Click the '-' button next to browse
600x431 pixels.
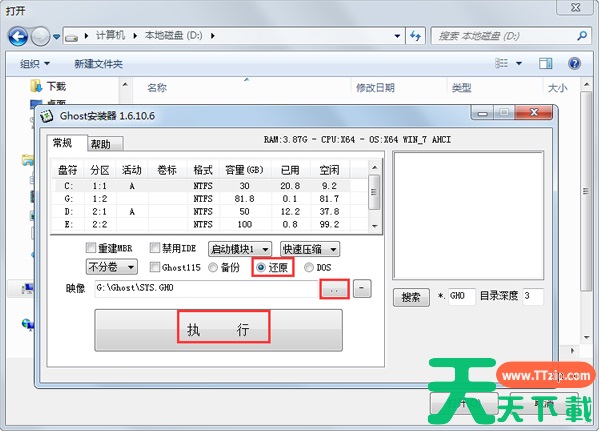362,289
